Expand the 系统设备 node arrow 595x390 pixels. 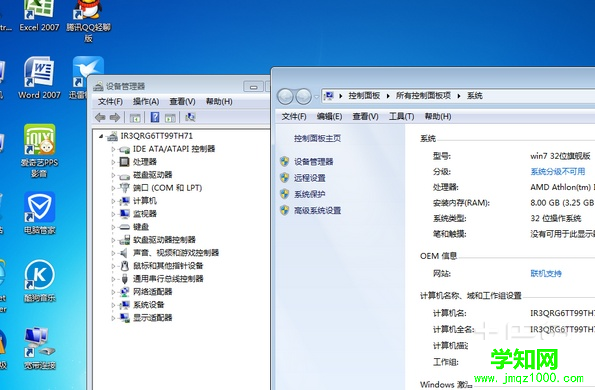(113, 305)
